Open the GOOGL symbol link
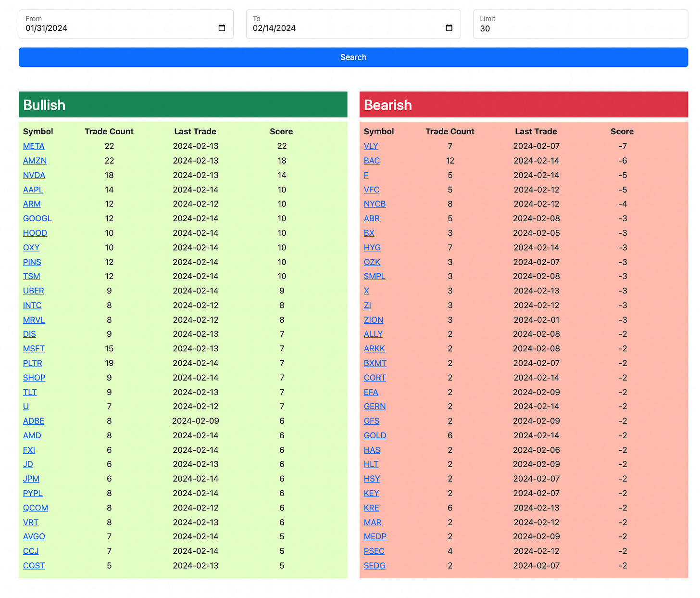 [x=37, y=218]
